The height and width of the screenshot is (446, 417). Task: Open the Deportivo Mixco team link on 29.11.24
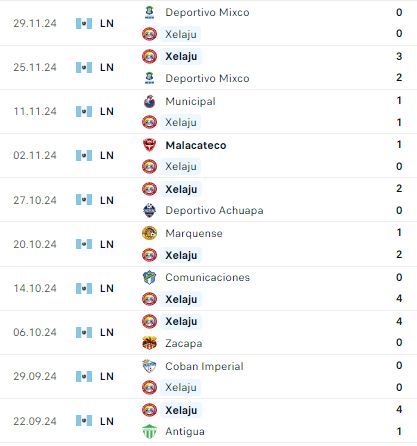tap(207, 12)
